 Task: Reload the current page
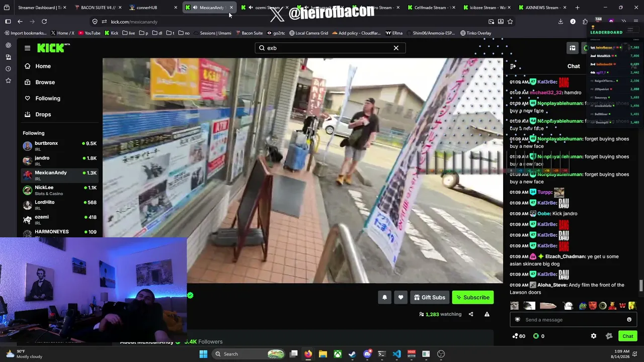click(x=44, y=22)
